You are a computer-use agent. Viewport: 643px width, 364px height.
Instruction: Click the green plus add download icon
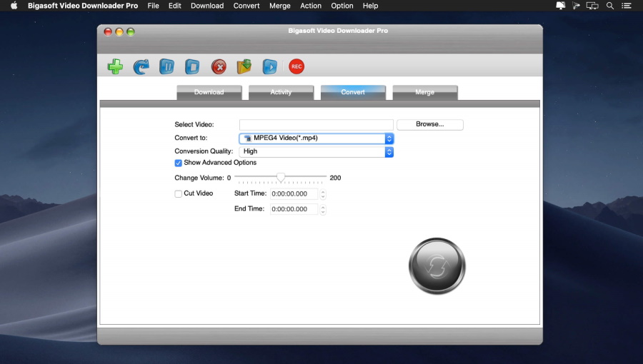[115, 66]
